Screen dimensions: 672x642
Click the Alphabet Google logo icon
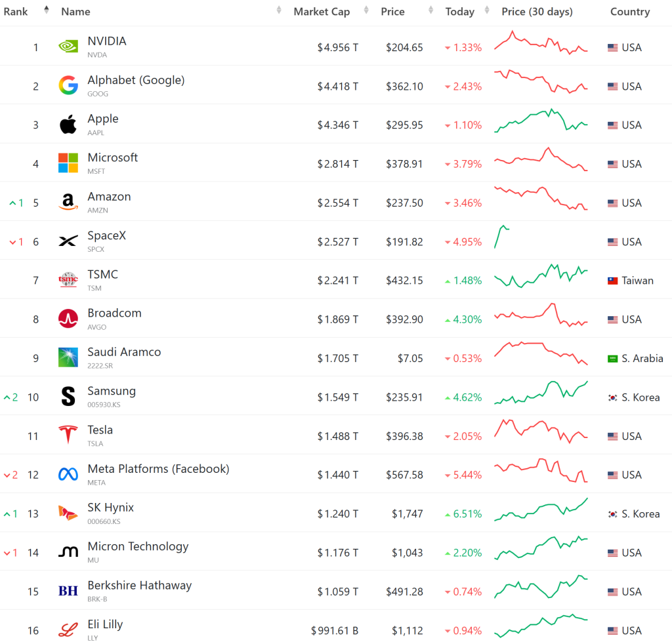point(68,85)
